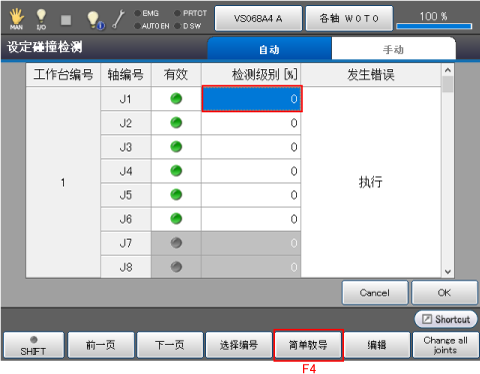Toggle the J4 enabled indicator

click(176, 171)
